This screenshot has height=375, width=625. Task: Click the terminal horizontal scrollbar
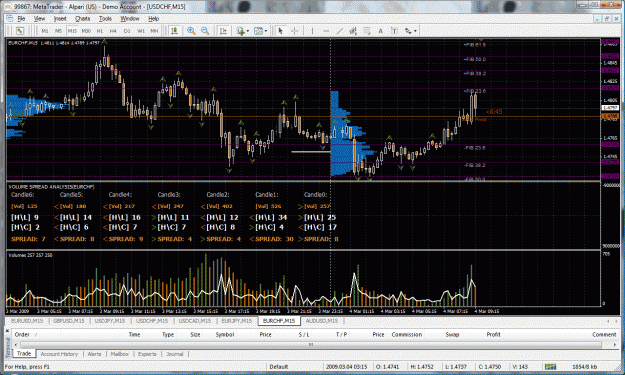[311, 345]
